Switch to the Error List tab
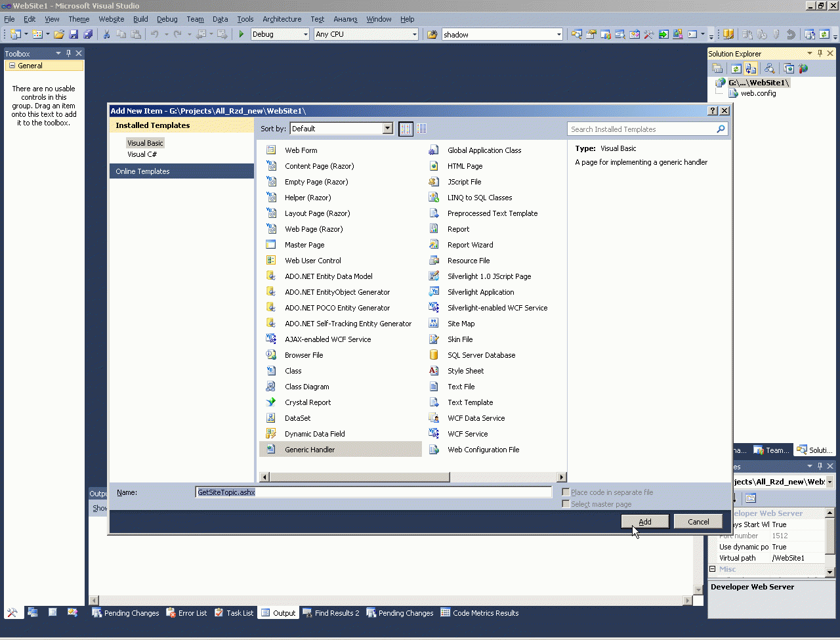This screenshot has height=640, width=840. [186, 613]
